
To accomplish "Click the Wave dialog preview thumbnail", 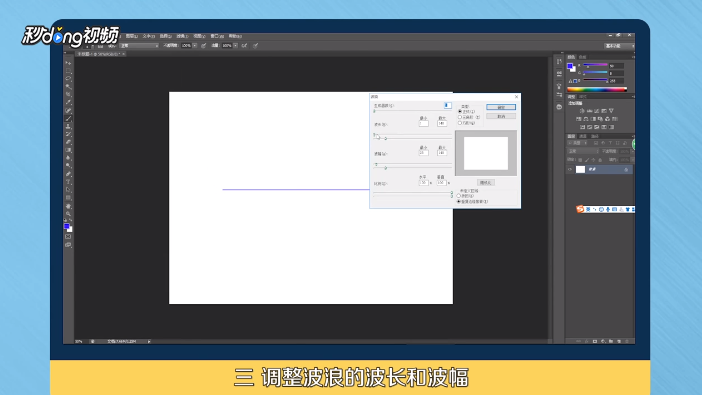I will point(486,153).
